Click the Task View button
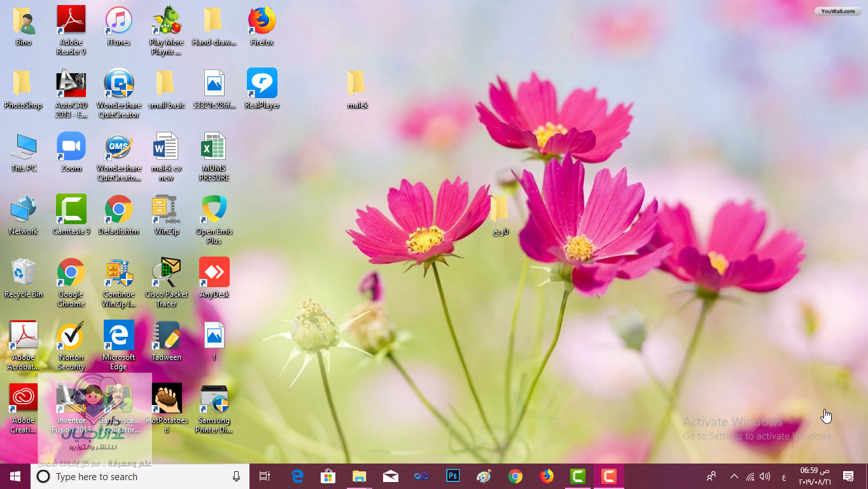Image resolution: width=868 pixels, height=489 pixels. point(265,476)
